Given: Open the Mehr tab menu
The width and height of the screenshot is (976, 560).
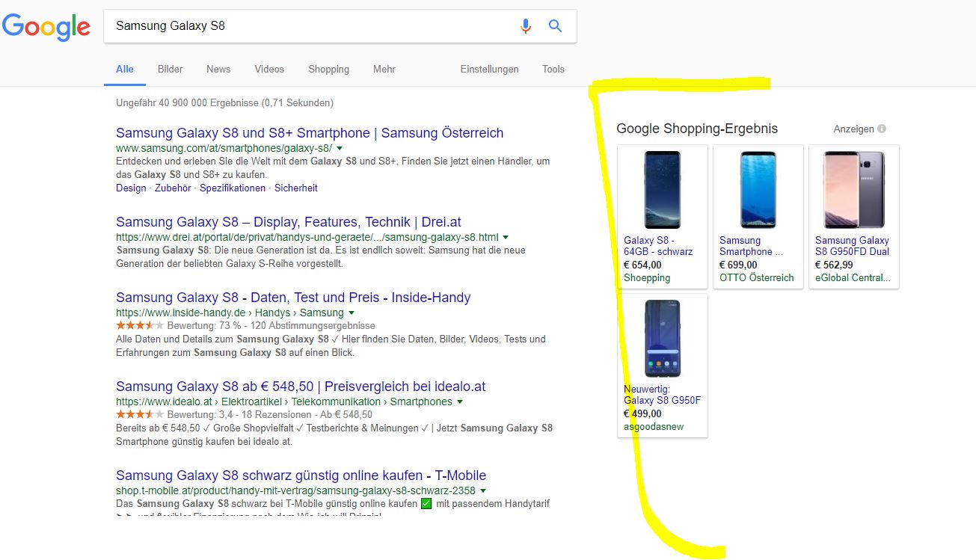Looking at the screenshot, I should coord(384,69).
